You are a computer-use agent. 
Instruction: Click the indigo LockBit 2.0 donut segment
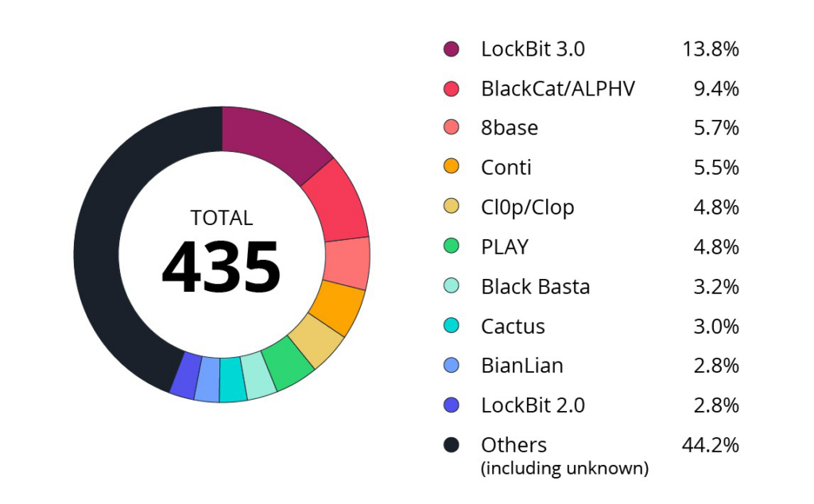pyautogui.click(x=186, y=376)
